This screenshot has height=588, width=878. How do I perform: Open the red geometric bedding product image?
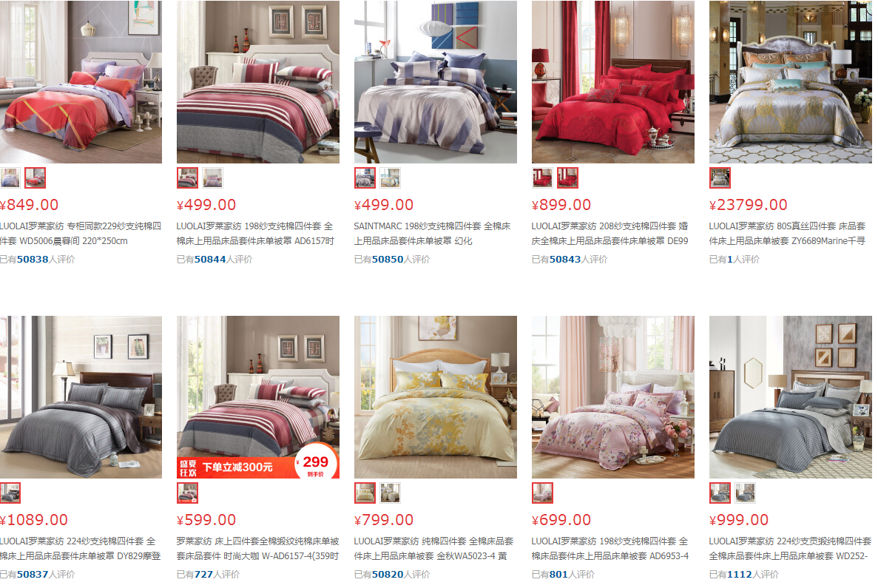81,82
